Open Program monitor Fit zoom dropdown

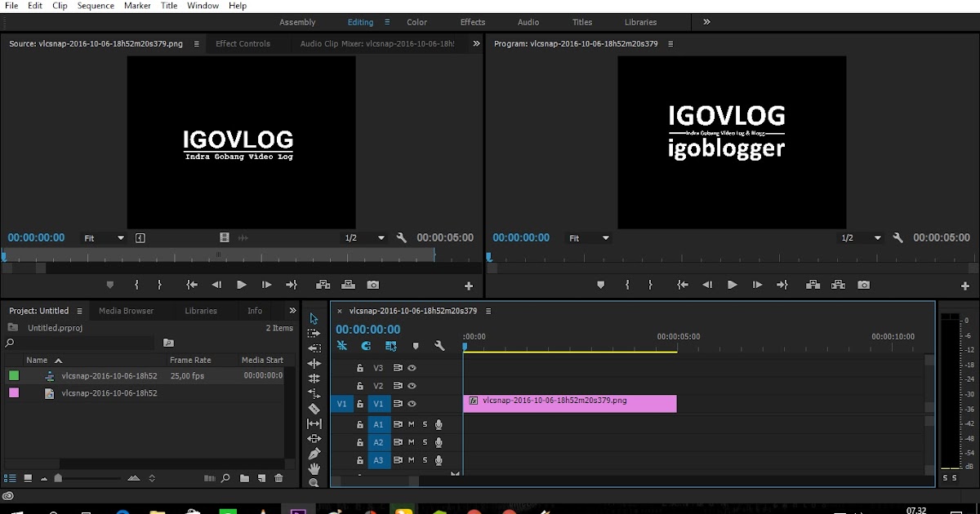(590, 238)
